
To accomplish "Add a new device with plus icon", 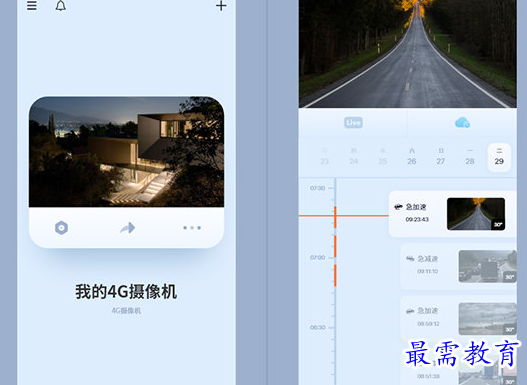I will [221, 6].
